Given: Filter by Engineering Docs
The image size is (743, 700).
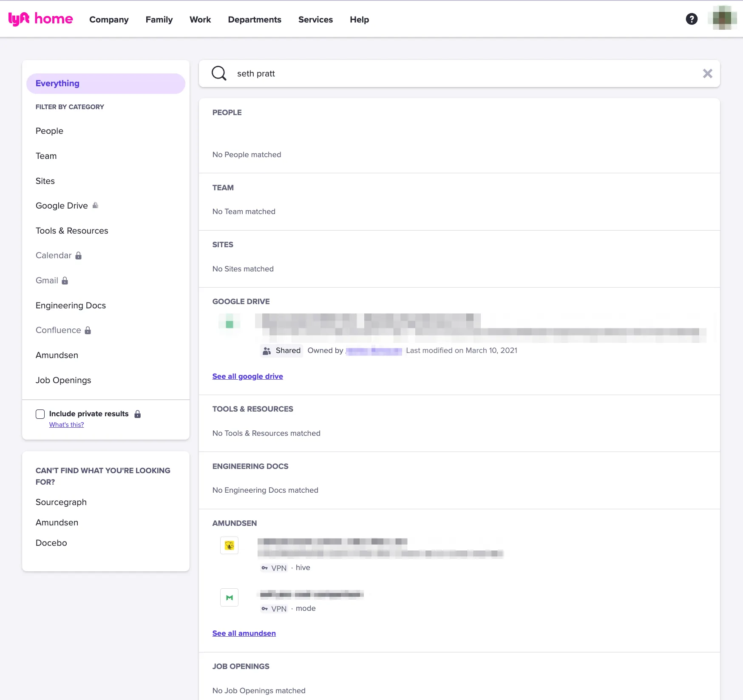Looking at the screenshot, I should pos(71,305).
